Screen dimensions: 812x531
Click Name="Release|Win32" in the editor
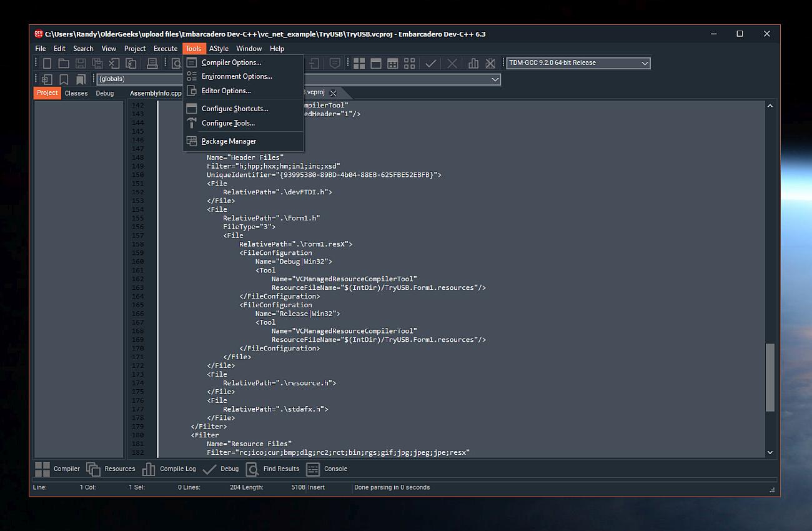297,314
